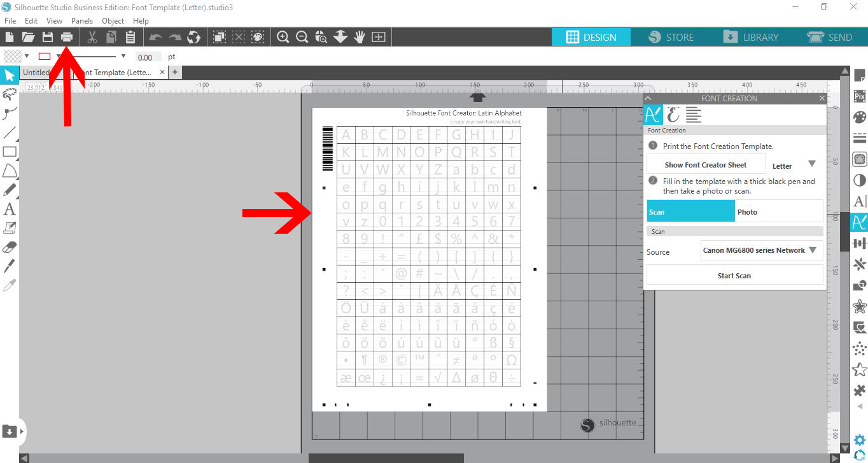Choose the Select arrow tool
The image size is (868, 463).
pos(10,76)
